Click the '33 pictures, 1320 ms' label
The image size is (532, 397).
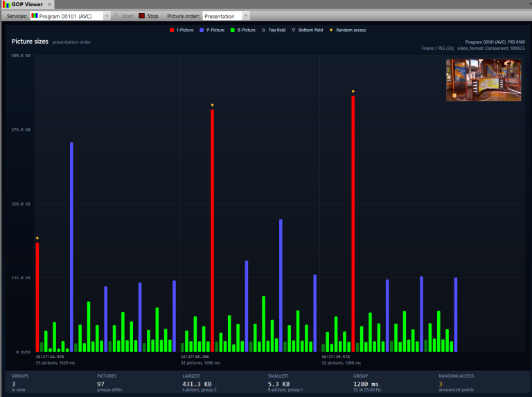[x=55, y=363]
